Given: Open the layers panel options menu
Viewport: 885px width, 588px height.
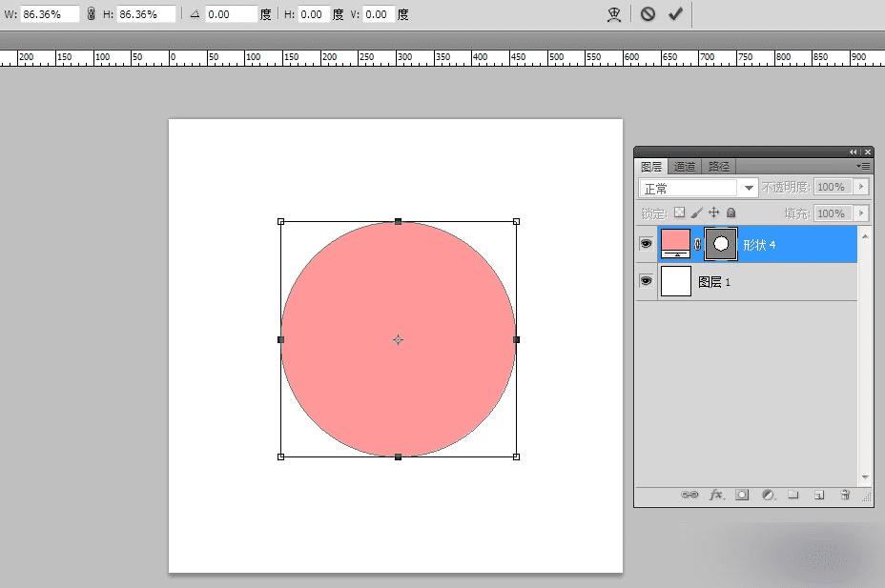Looking at the screenshot, I should click(x=864, y=166).
